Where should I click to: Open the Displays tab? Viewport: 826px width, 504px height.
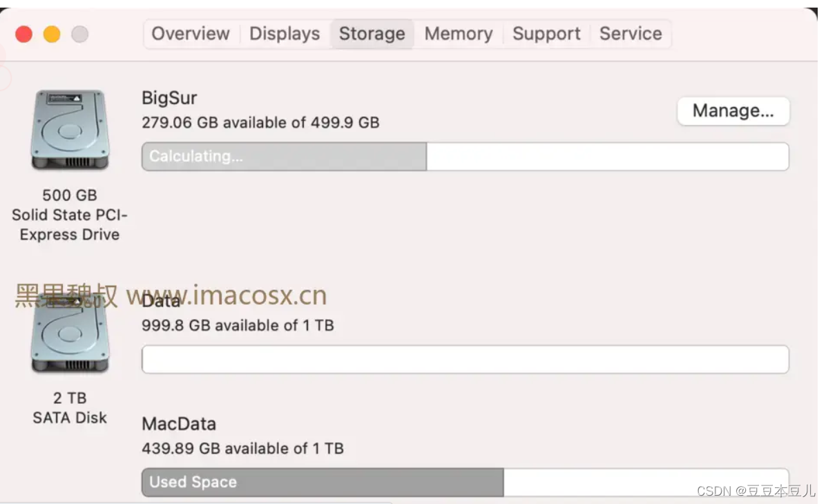point(285,34)
